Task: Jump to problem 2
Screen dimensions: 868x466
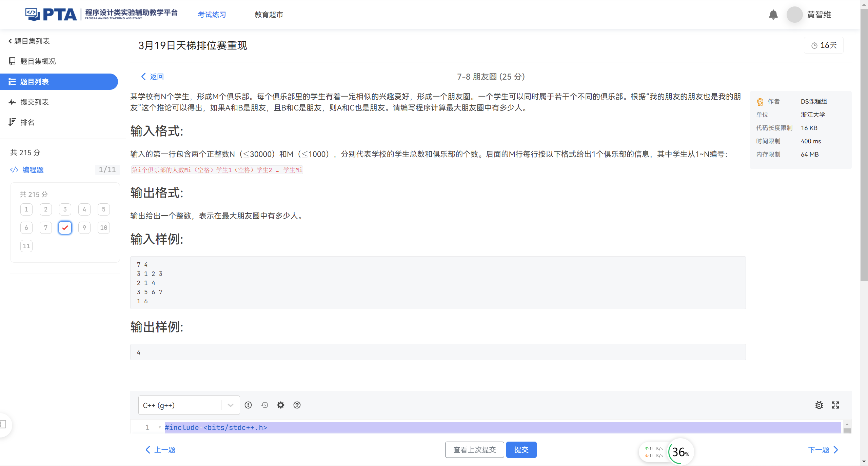Action: 46,209
